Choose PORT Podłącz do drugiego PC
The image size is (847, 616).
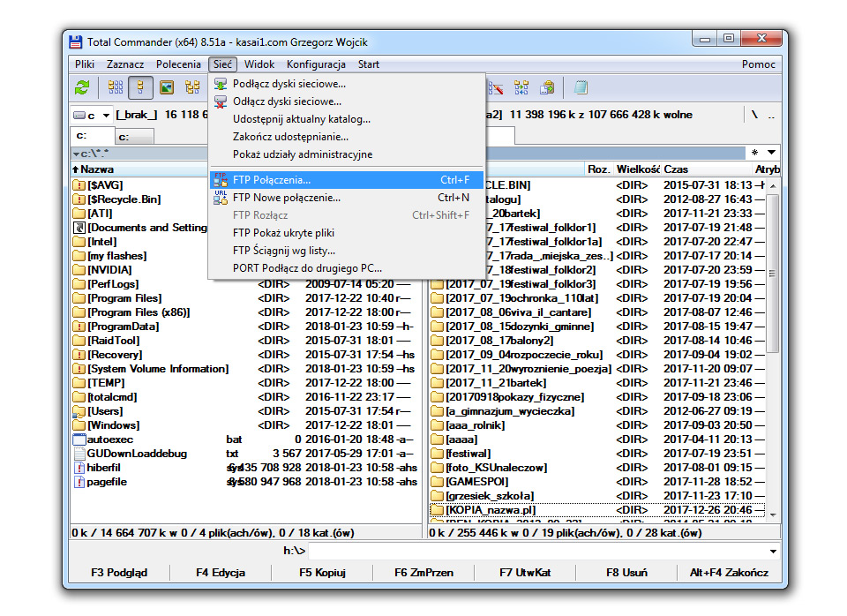point(346,268)
